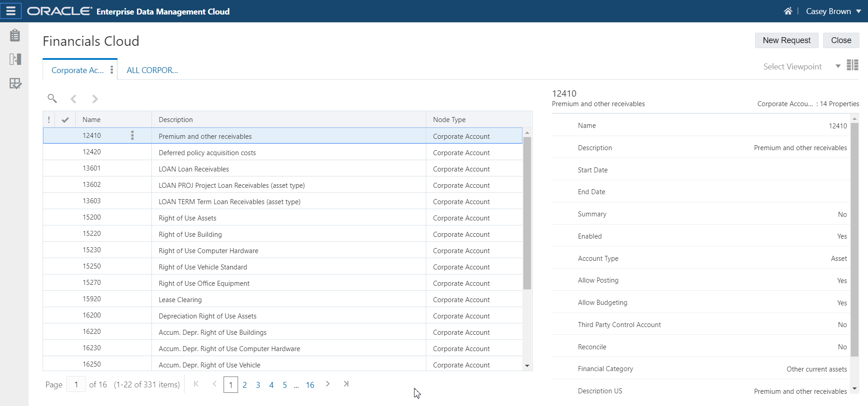
Task: Go to the Home icon
Action: (x=788, y=11)
